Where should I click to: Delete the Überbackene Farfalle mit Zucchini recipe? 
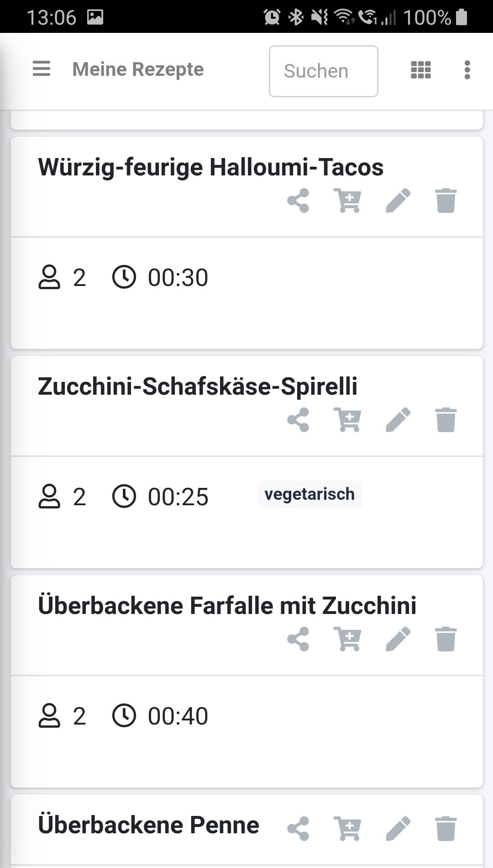[x=446, y=639]
